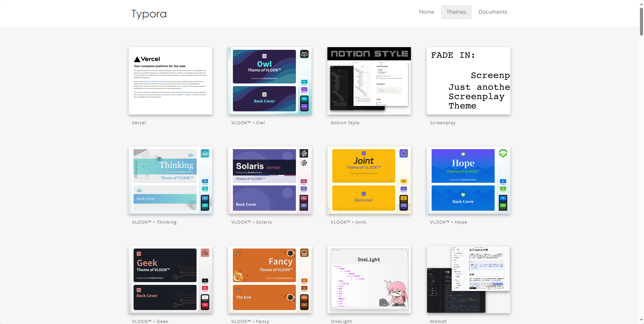This screenshot has width=644, height=324.
Task: Click the VLOOK™ • Fancy caption
Action: [250, 321]
